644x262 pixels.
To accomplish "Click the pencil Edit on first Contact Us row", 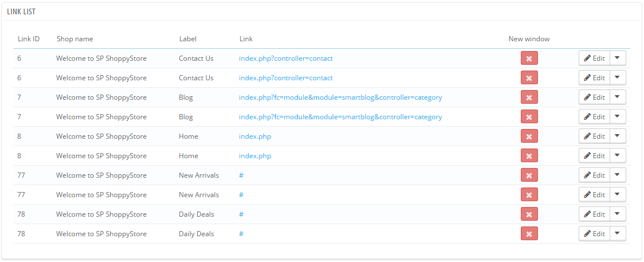I will pos(594,58).
